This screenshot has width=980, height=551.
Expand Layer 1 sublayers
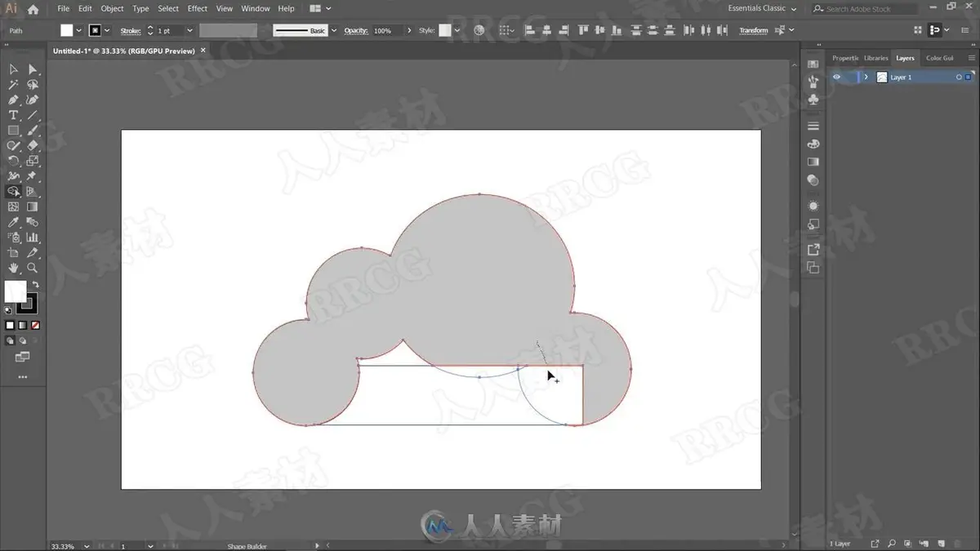(866, 77)
